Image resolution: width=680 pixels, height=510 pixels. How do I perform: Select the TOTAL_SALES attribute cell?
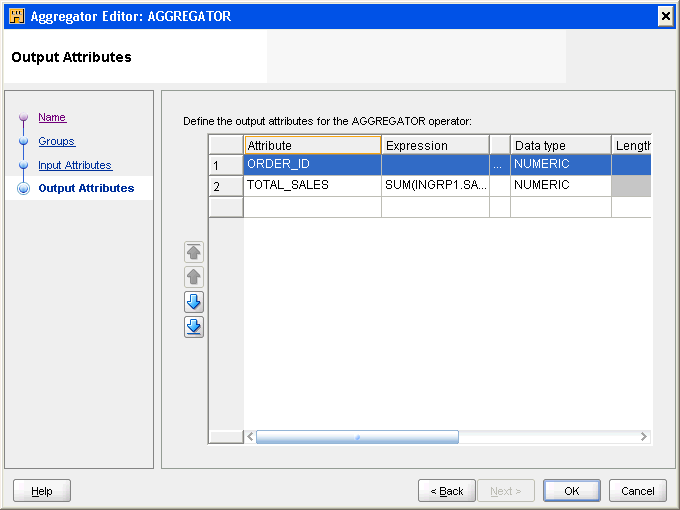click(x=312, y=186)
